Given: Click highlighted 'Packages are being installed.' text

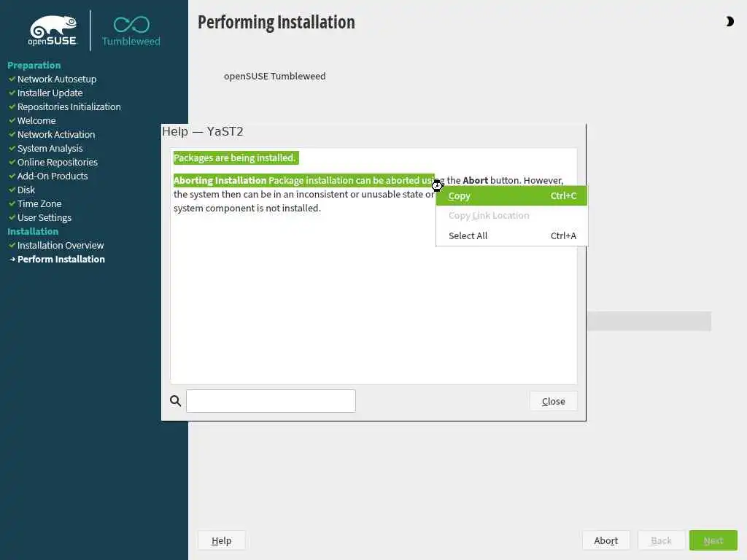Looking at the screenshot, I should (236, 157).
